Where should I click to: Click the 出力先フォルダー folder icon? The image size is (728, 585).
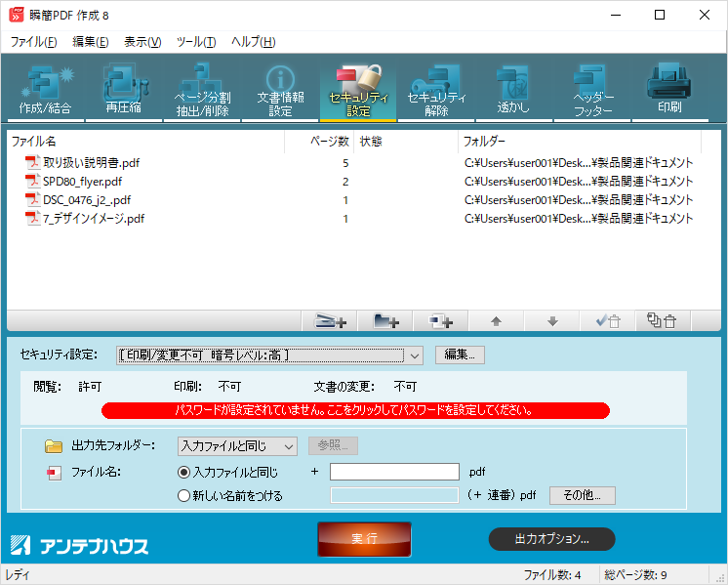point(54,446)
